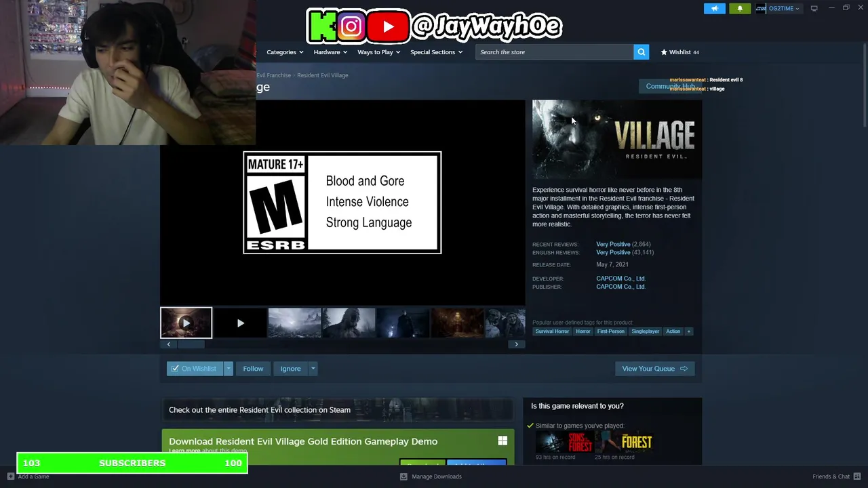
Task: Select the Singleplayer tag
Action: click(645, 331)
